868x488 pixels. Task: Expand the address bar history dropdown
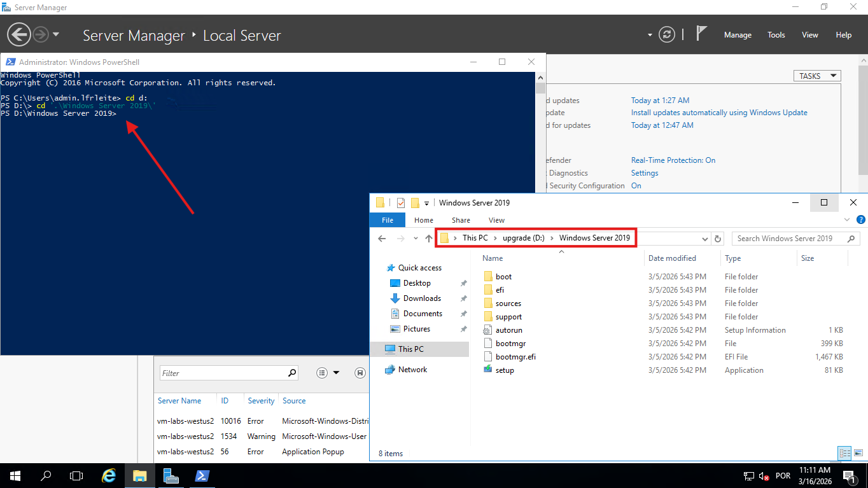click(705, 239)
